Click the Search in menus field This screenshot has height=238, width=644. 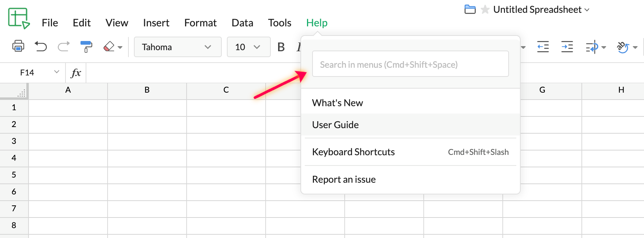click(x=410, y=64)
